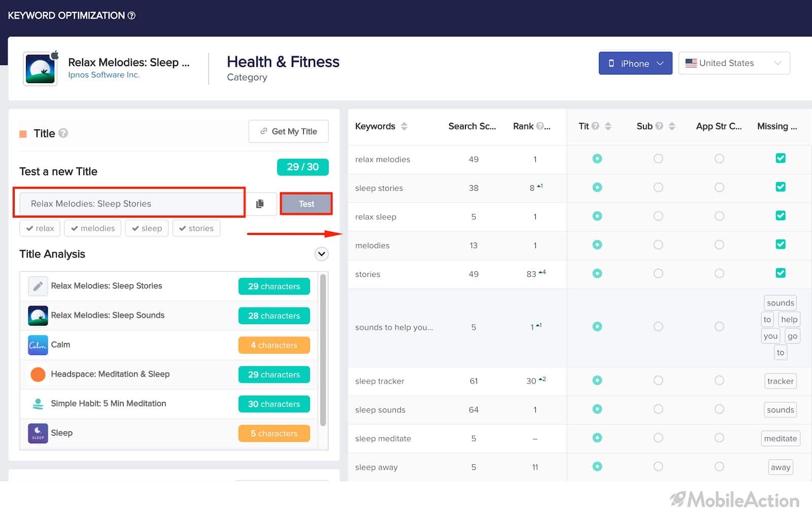Viewport: 812px width, 518px height.
Task: Toggle the Missing checkbox for stories
Action: pyautogui.click(x=781, y=273)
